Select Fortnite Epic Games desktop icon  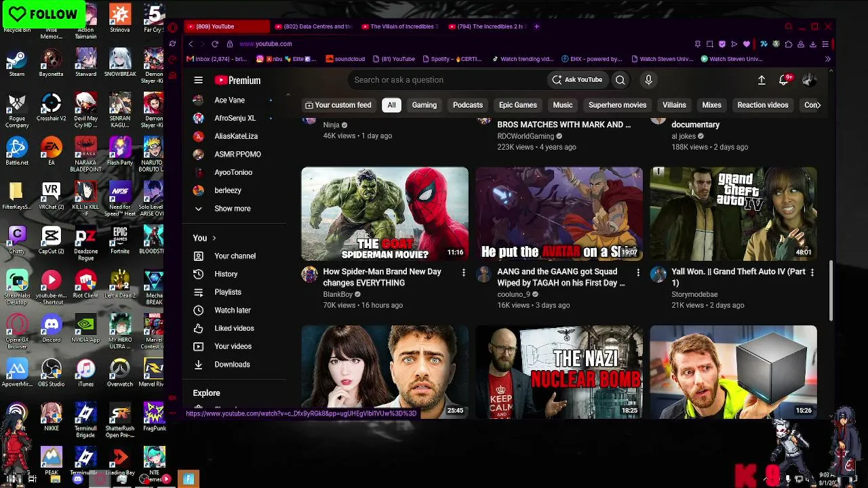pyautogui.click(x=120, y=241)
